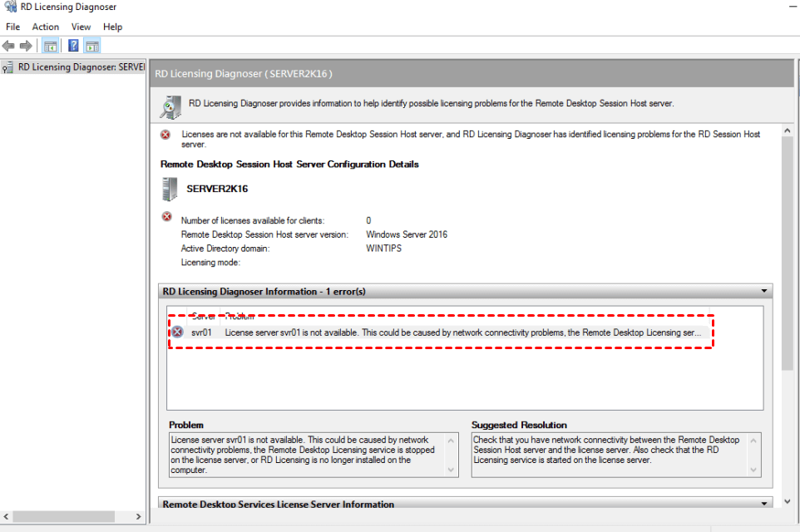Click the diagnoser magnifier server icon
Image resolution: width=800 pixels, height=532 pixels.
[171, 106]
